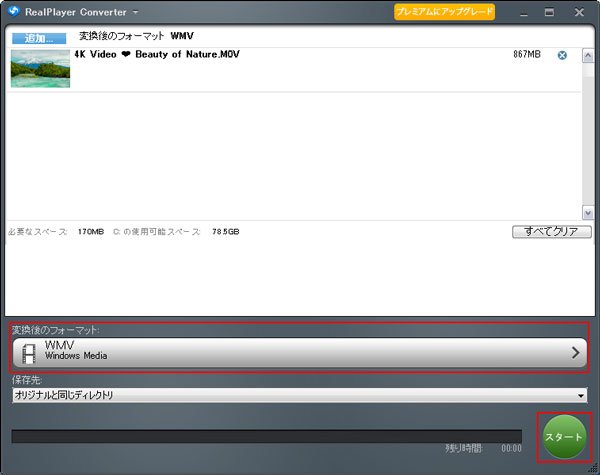This screenshot has height=475, width=600.
Task: Click the file list scroll up arrow
Action: pos(588,56)
